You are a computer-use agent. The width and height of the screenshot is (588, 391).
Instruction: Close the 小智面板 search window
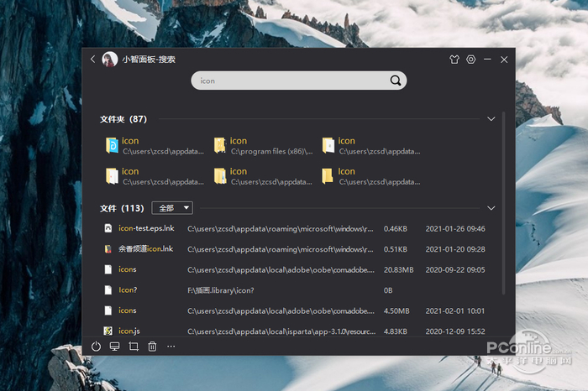[504, 60]
